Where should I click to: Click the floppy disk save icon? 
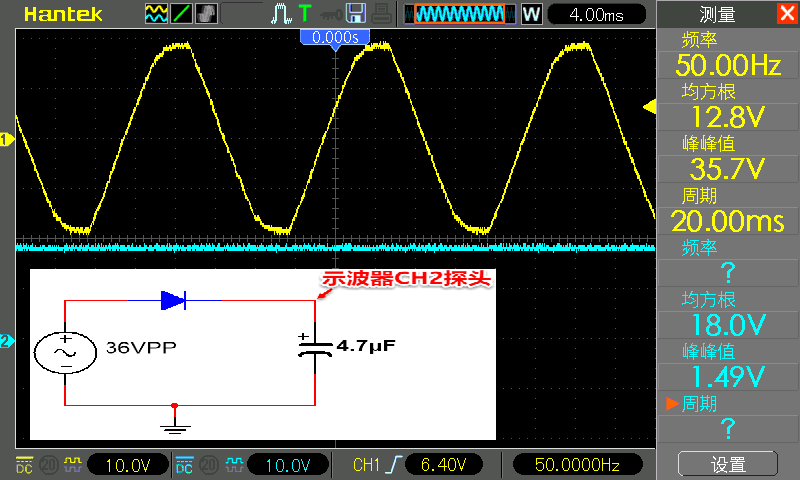[x=356, y=13]
